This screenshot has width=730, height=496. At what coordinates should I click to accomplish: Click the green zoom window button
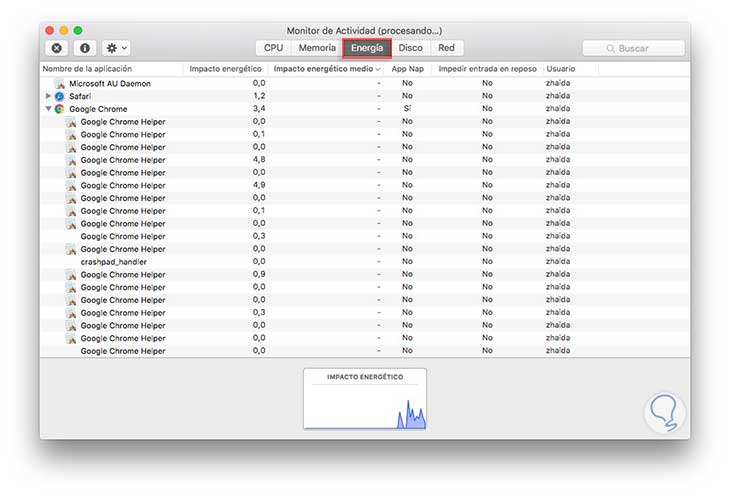click(x=78, y=30)
